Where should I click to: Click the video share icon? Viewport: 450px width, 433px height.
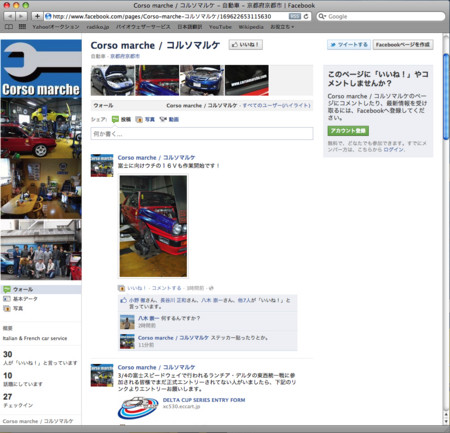coord(163,119)
